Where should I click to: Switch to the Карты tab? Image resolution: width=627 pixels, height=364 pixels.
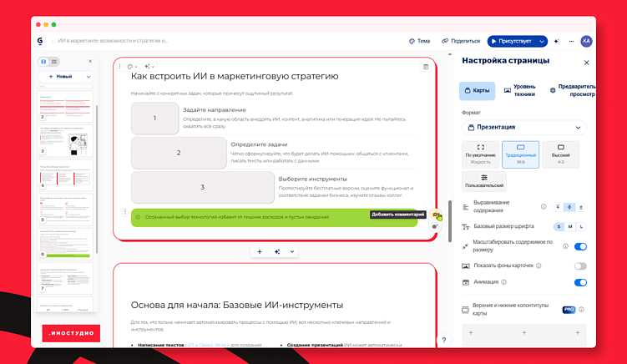[x=477, y=91]
